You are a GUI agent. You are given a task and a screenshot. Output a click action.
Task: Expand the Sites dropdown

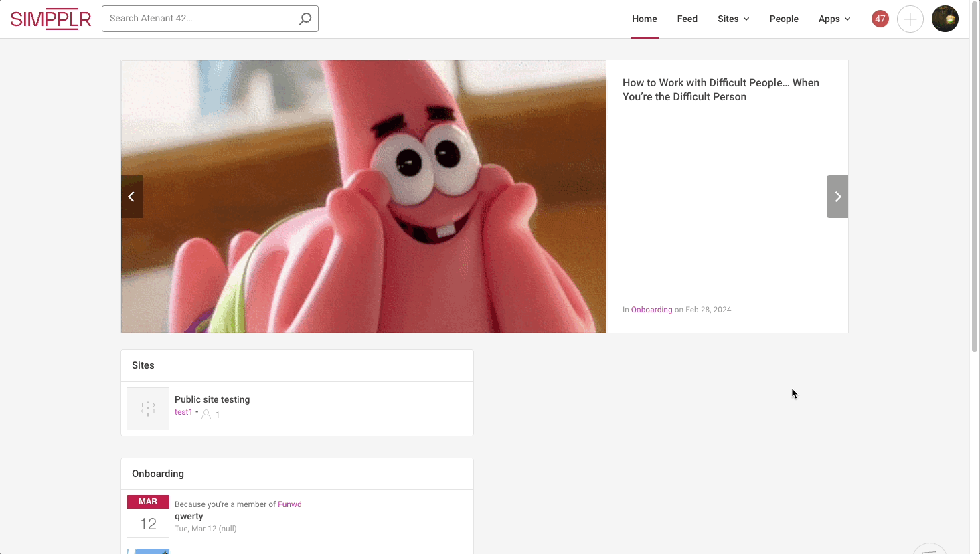coord(733,19)
